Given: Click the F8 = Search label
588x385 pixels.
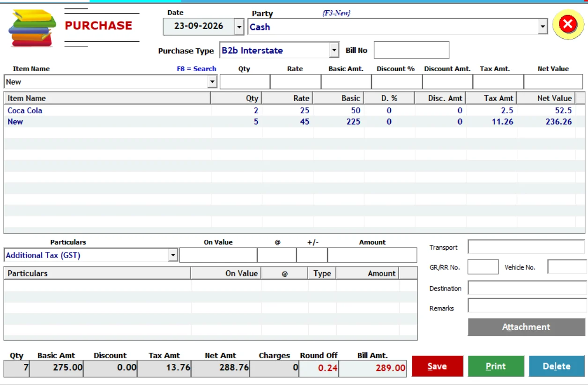Looking at the screenshot, I should coord(196,69).
